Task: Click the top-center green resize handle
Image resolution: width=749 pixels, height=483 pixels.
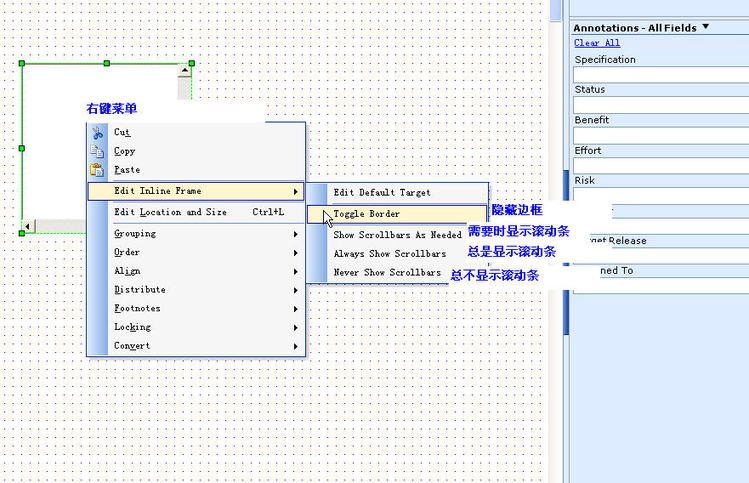Action: [x=107, y=64]
